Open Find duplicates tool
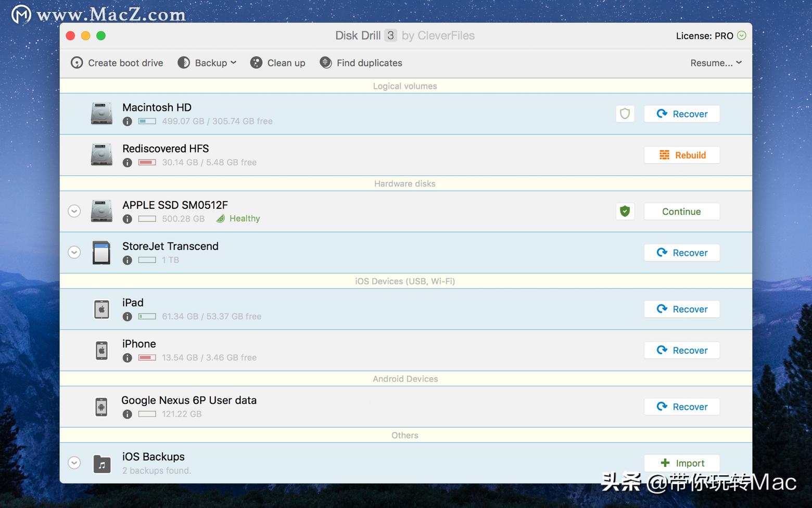This screenshot has height=508, width=812. click(361, 63)
